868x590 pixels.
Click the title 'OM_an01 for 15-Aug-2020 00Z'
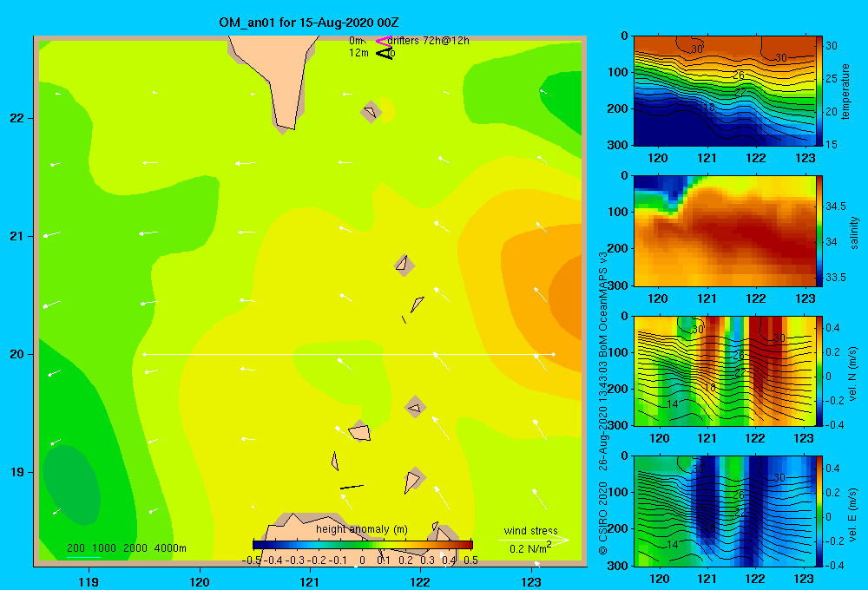click(x=309, y=23)
